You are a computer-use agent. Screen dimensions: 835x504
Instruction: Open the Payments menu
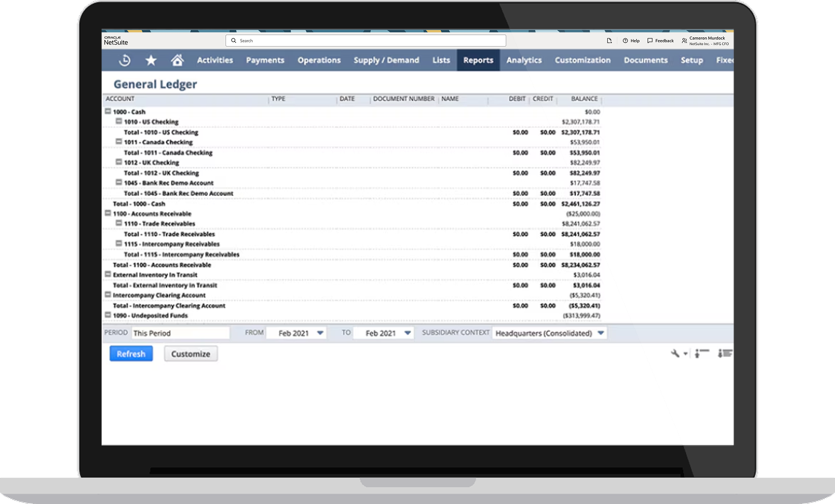click(x=265, y=60)
